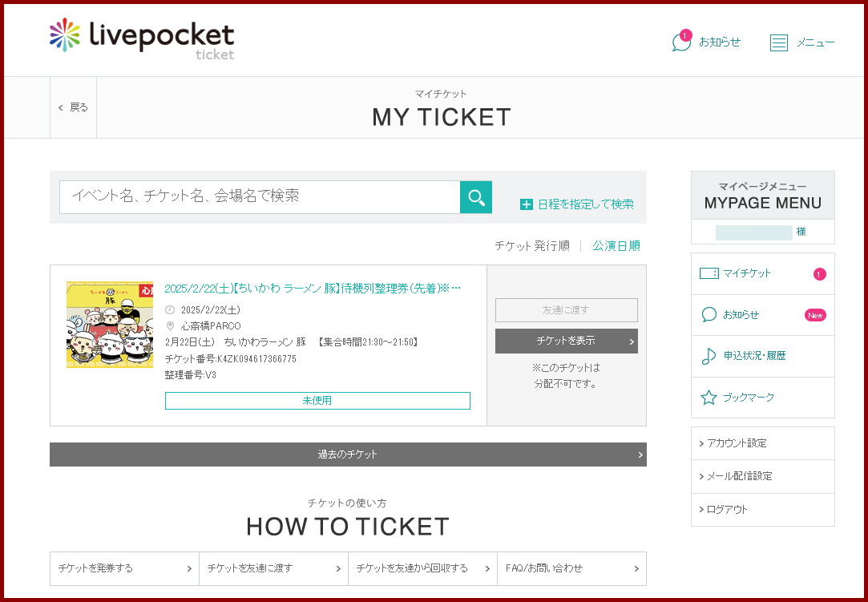Viewport: 868px width, 602px height.
Task: Open チケットを友達から回収する guide
Action: [x=423, y=568]
